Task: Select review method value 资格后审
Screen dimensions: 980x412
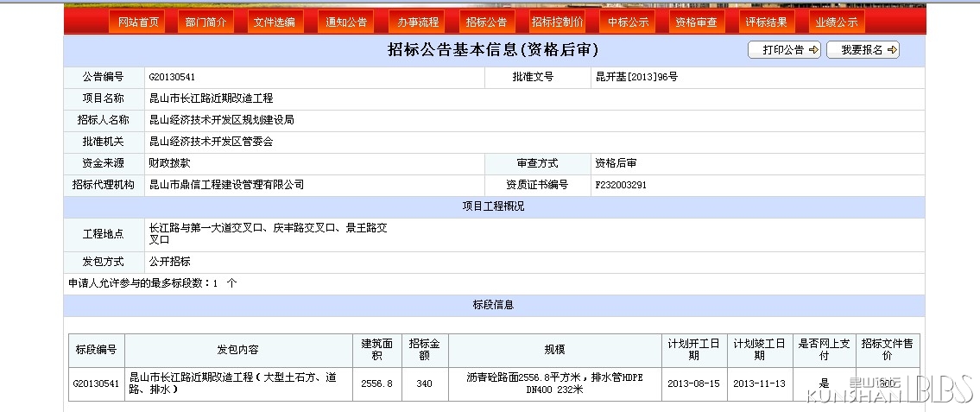Action: point(616,163)
